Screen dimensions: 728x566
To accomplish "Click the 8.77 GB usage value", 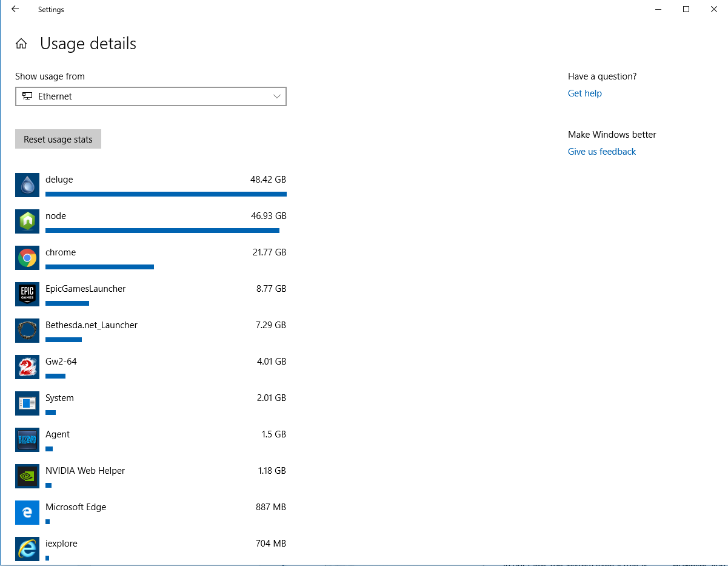I will (271, 289).
